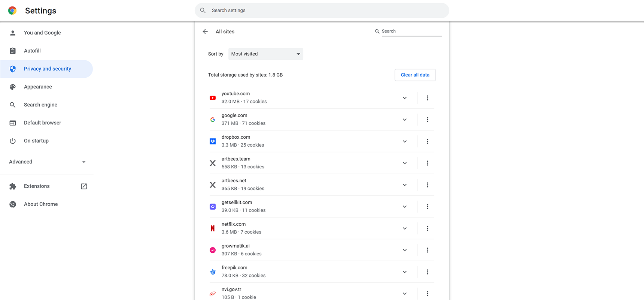Open the nvi.gov.tr three-dot menu
644x300 pixels.
pyautogui.click(x=427, y=294)
